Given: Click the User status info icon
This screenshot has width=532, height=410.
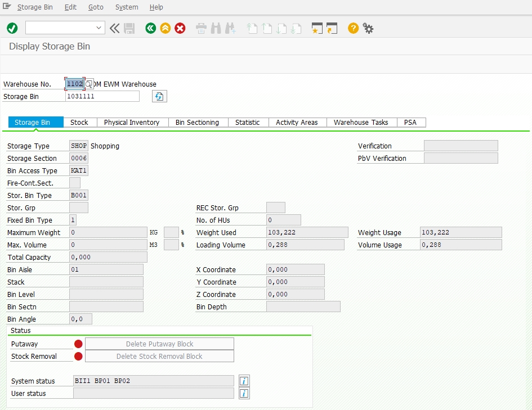Looking at the screenshot, I should click(244, 393).
